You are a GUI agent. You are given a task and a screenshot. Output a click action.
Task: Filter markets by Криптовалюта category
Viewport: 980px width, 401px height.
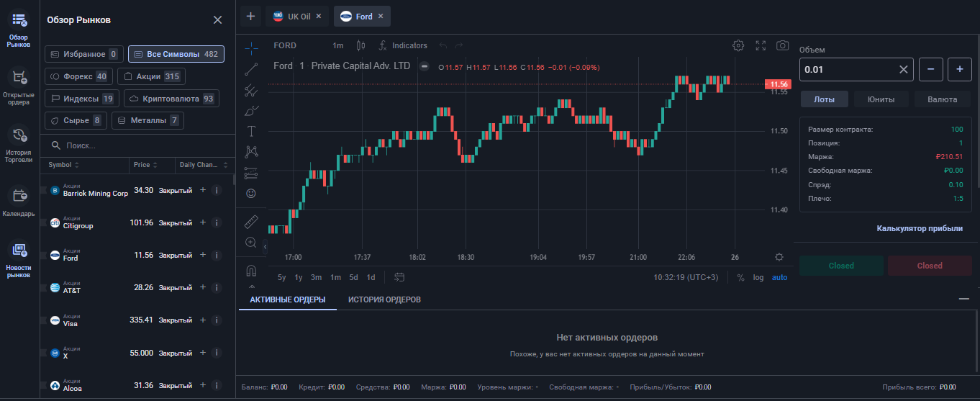point(171,99)
